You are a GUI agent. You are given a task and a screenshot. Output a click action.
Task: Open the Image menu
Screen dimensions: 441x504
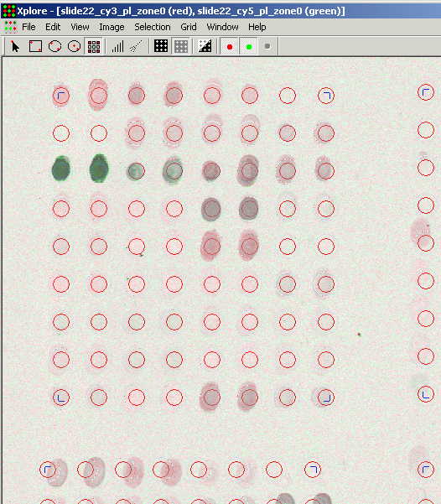112,27
